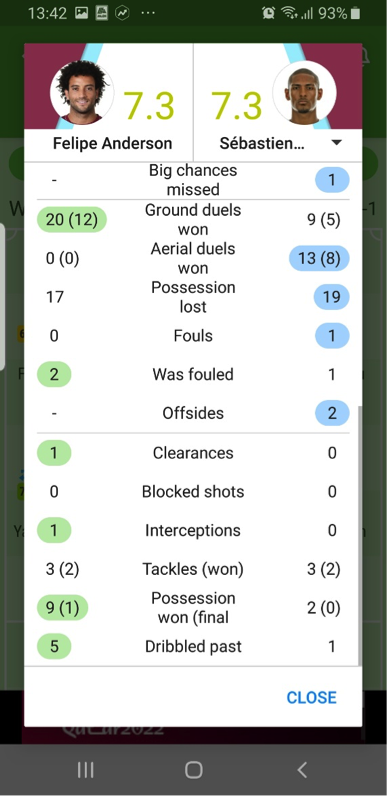Select the Felipe Anderson name label
Image resolution: width=387 pixels, height=796 pixels.
point(113,144)
